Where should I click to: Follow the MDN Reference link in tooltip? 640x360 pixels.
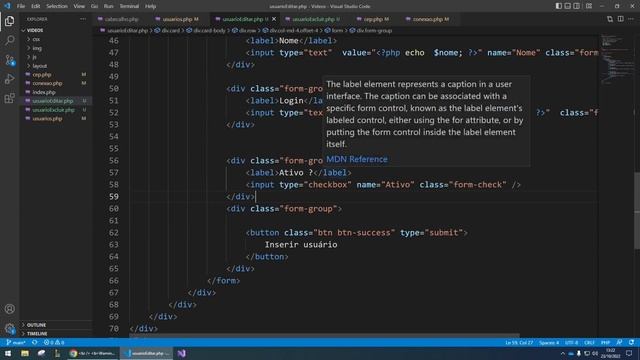tap(357, 159)
